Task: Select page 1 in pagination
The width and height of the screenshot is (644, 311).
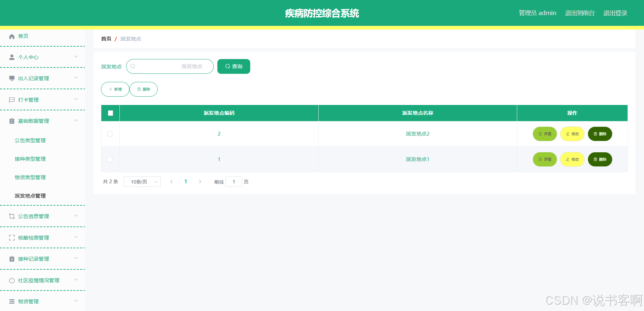Action: 185,182
